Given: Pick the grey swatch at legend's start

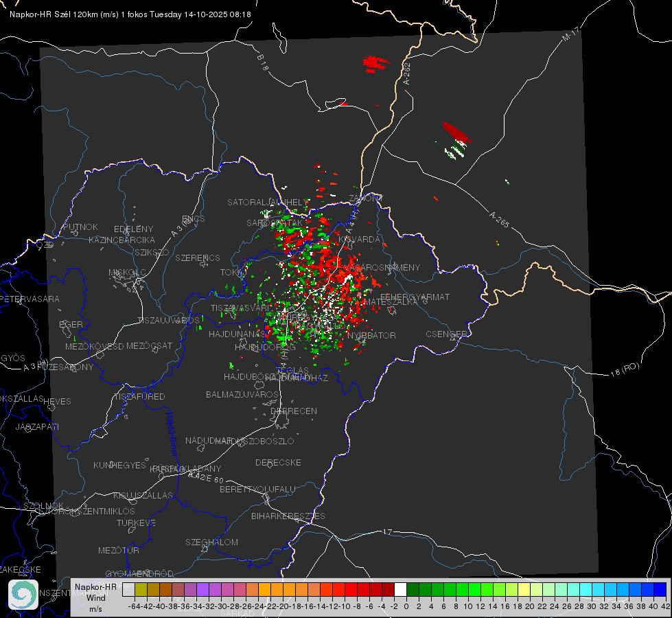Looking at the screenshot, I should pyautogui.click(x=128, y=589).
